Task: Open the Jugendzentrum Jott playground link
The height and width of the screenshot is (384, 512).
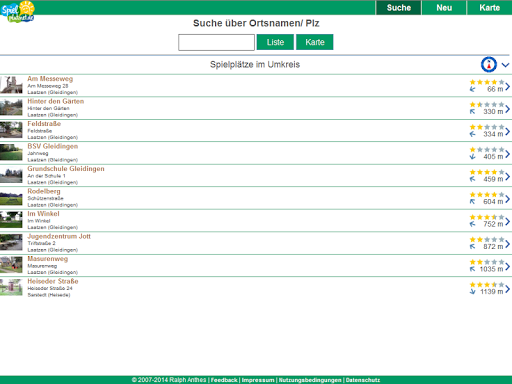Action: 59,236
